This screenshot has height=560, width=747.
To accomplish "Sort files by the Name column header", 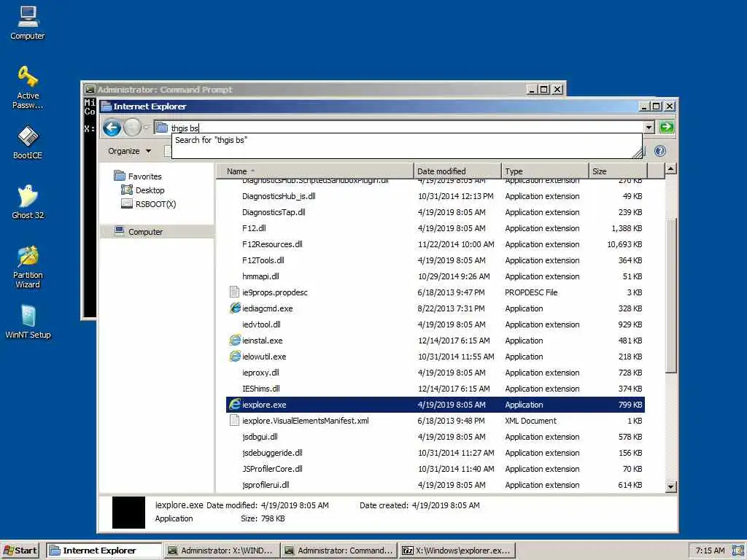I will (314, 171).
